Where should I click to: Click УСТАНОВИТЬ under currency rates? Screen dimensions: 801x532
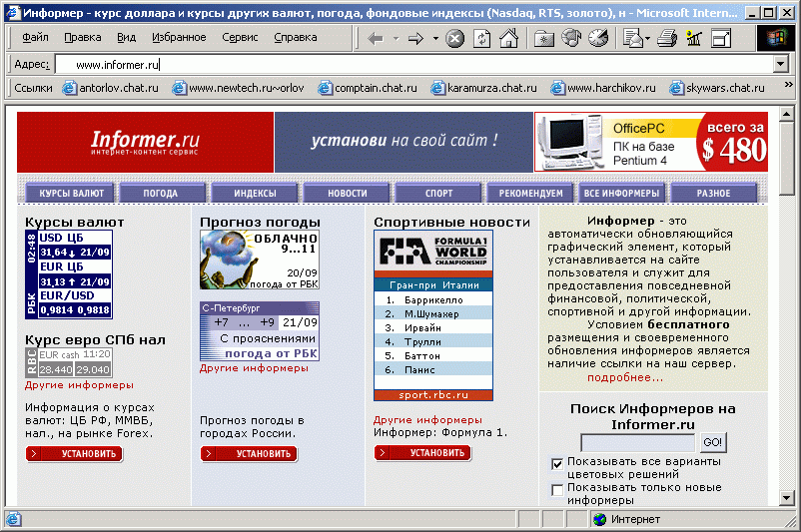click(x=75, y=453)
